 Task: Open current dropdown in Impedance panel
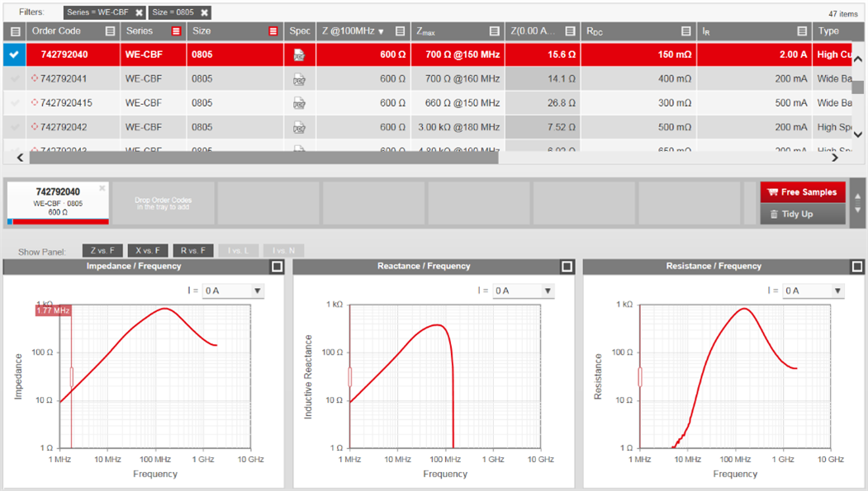233,290
